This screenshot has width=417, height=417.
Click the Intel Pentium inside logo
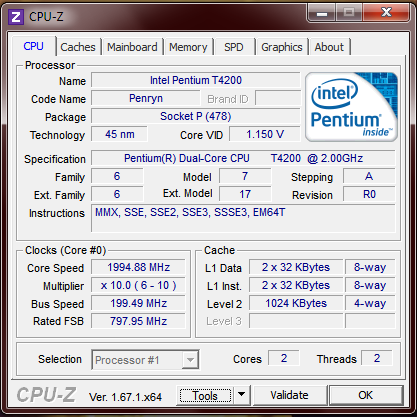click(x=351, y=107)
